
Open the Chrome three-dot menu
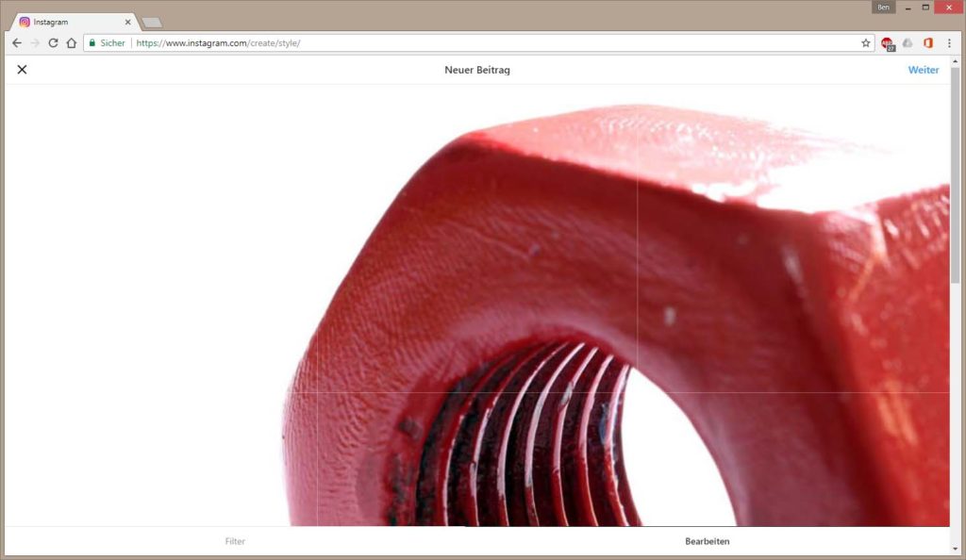coord(949,43)
